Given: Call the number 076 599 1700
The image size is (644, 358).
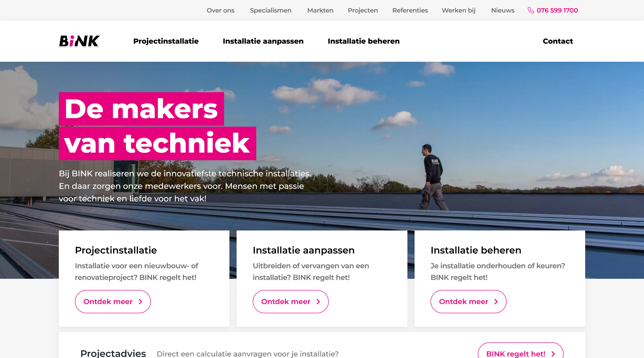Looking at the screenshot, I should pyautogui.click(x=557, y=10).
